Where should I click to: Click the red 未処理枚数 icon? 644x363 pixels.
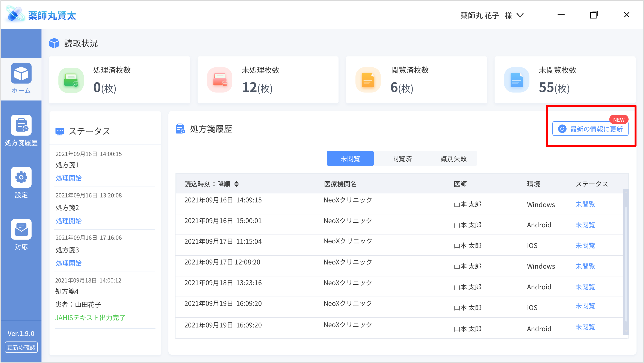tap(219, 80)
